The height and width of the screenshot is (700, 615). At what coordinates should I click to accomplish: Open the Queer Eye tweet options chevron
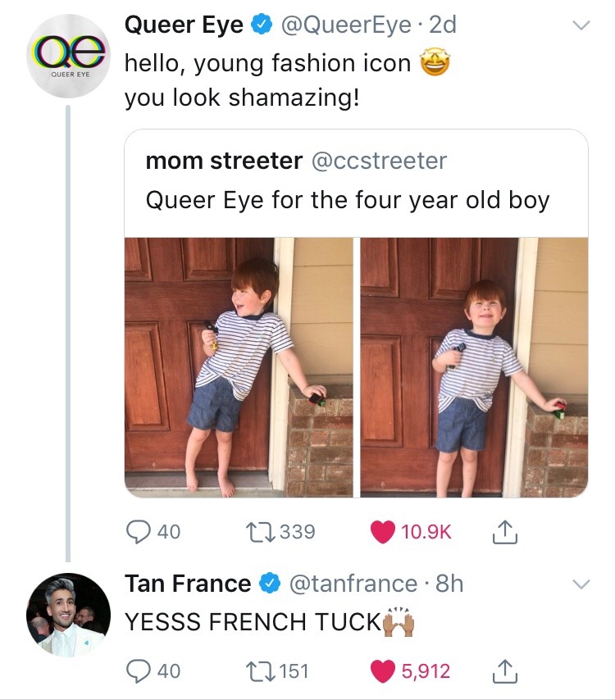(x=581, y=26)
